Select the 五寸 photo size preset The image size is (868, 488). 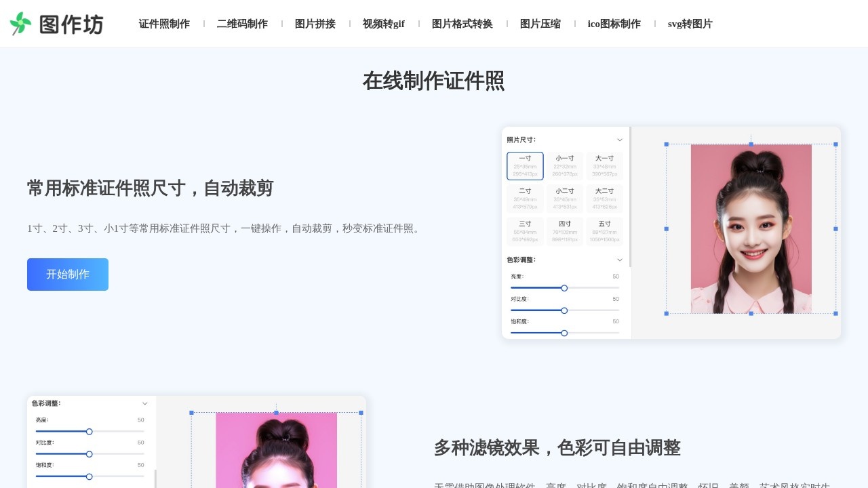(x=604, y=230)
